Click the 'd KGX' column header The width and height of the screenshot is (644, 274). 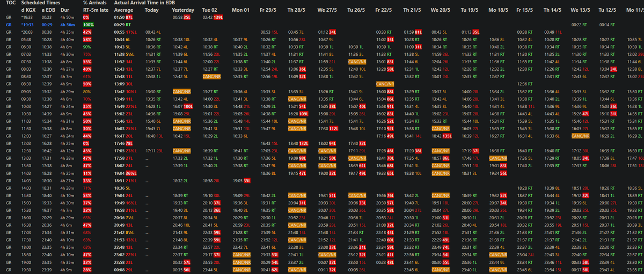point(28,10)
